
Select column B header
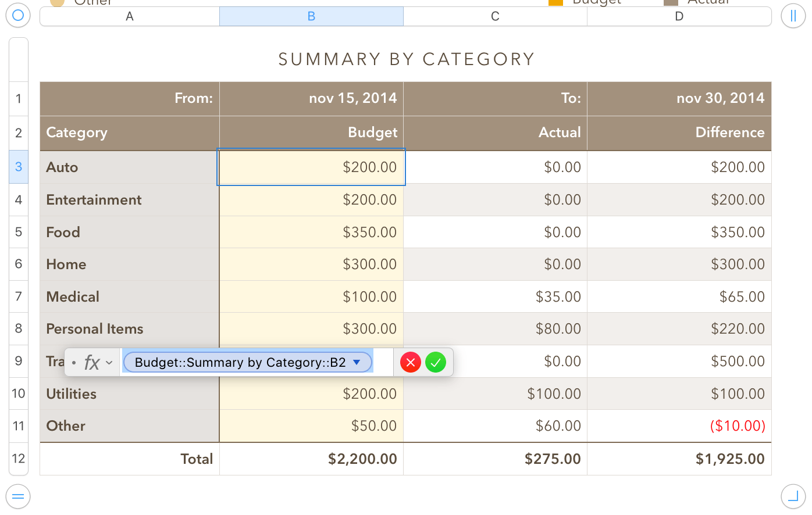click(311, 16)
